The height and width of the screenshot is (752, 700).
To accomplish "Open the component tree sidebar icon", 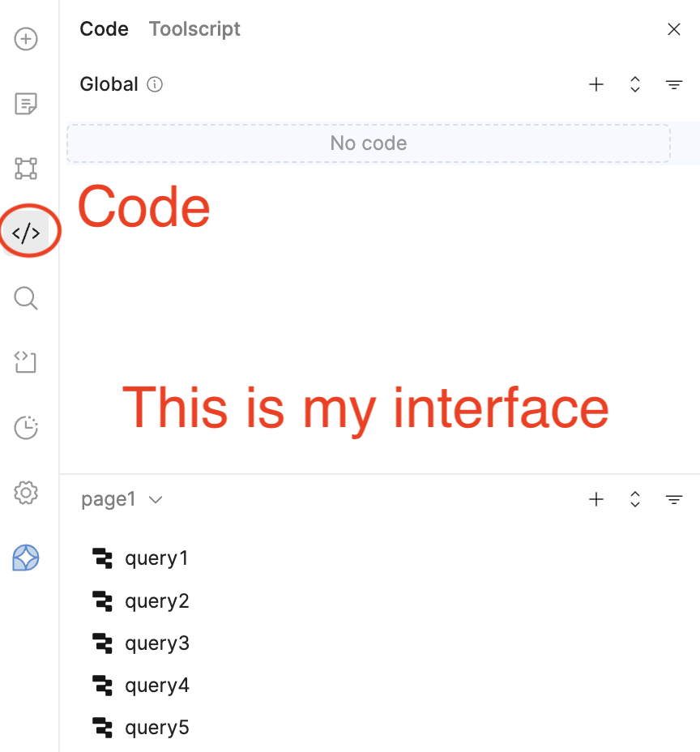I will [x=26, y=169].
